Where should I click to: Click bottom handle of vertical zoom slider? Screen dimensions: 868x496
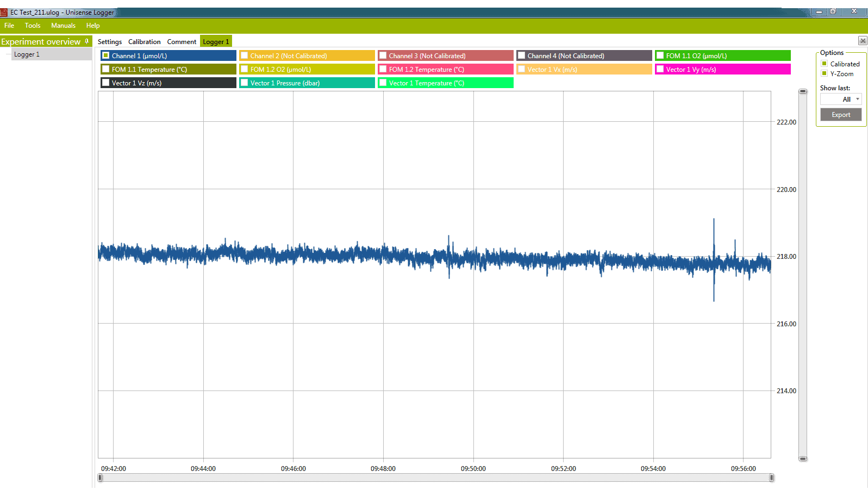803,458
